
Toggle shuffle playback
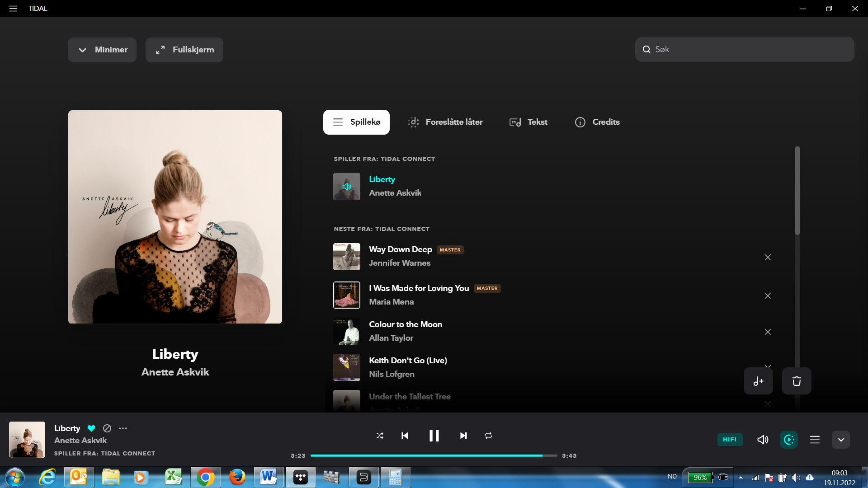[380, 436]
